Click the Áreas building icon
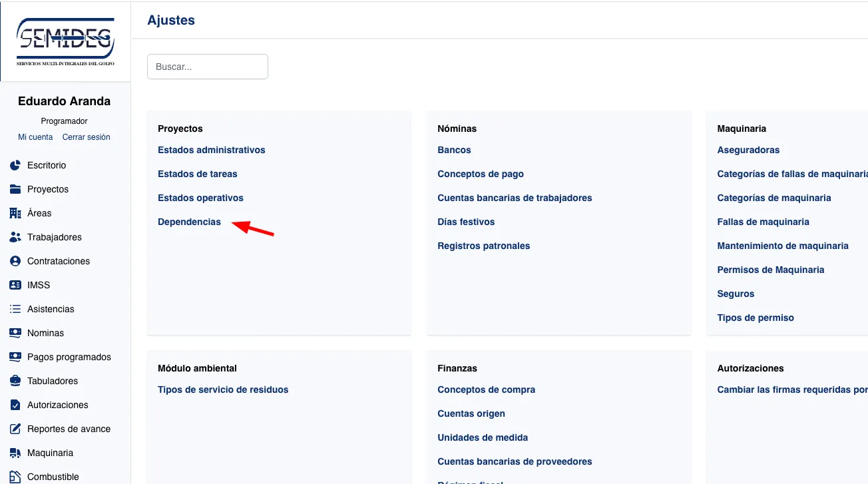868x484 pixels. [15, 213]
